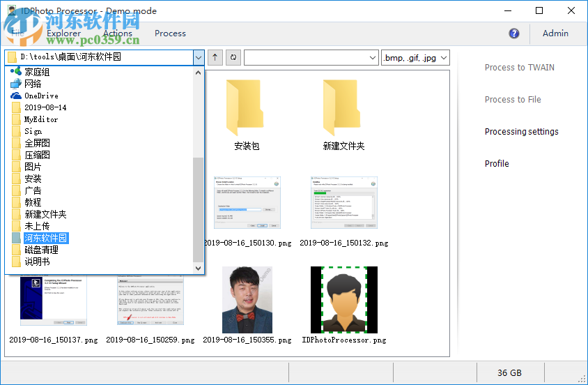
Task: Collapse the folder path dropdown arrow
Action: (x=199, y=58)
